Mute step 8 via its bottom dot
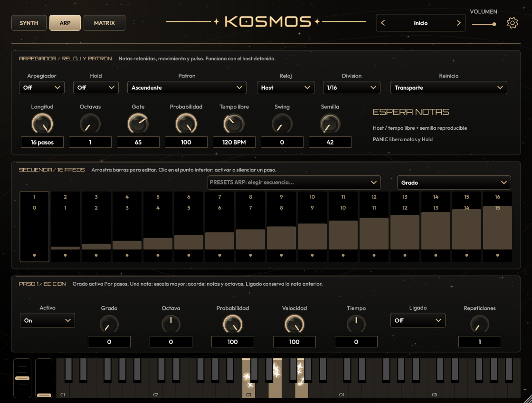This screenshot has height=403, width=532. tap(250, 255)
